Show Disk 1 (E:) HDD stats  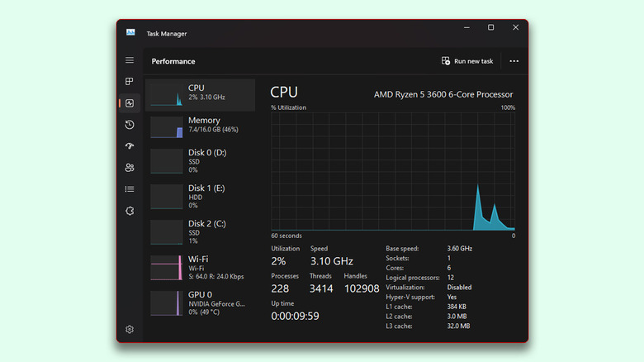(x=199, y=196)
